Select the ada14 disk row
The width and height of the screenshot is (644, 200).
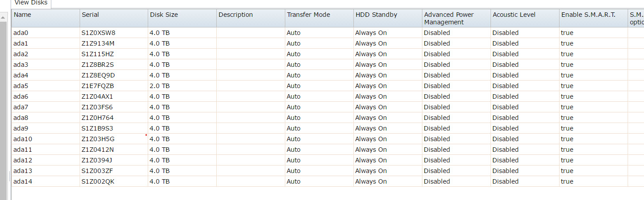[x=23, y=181]
